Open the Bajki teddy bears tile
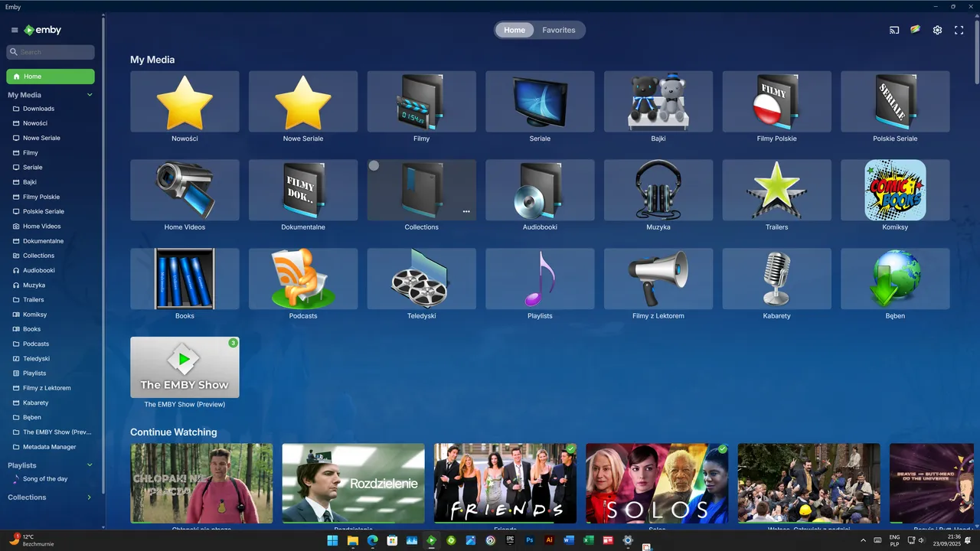 pyautogui.click(x=658, y=102)
